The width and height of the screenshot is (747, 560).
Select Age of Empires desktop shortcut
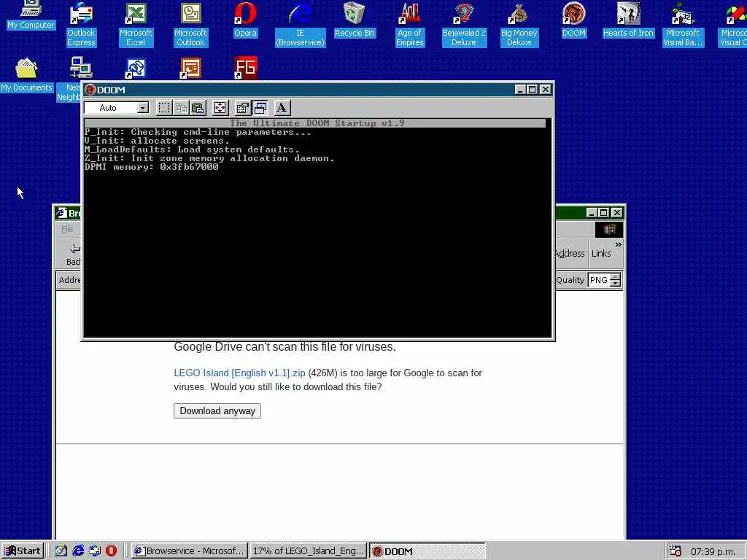[410, 24]
